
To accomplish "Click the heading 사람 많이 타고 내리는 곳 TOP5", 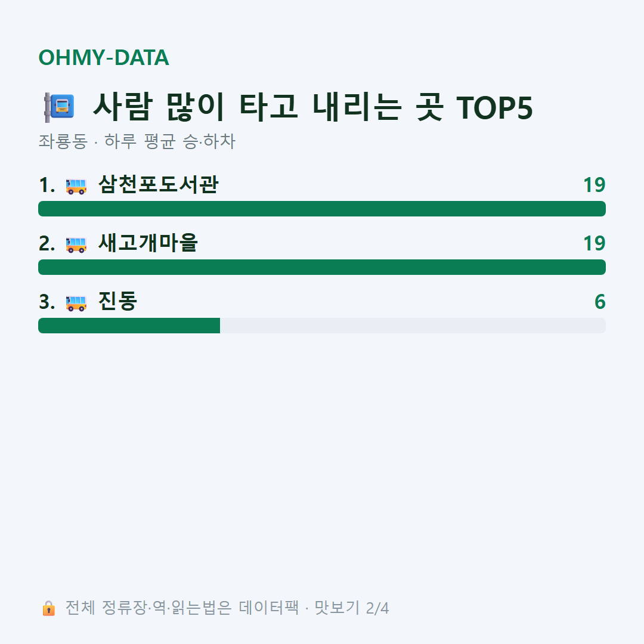I will [313, 107].
